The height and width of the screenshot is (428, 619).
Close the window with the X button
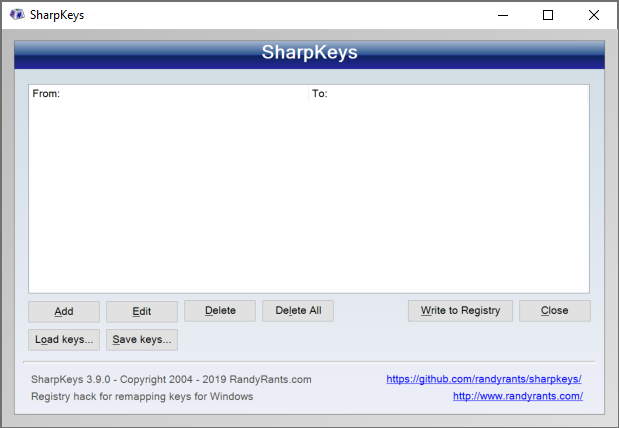click(594, 15)
